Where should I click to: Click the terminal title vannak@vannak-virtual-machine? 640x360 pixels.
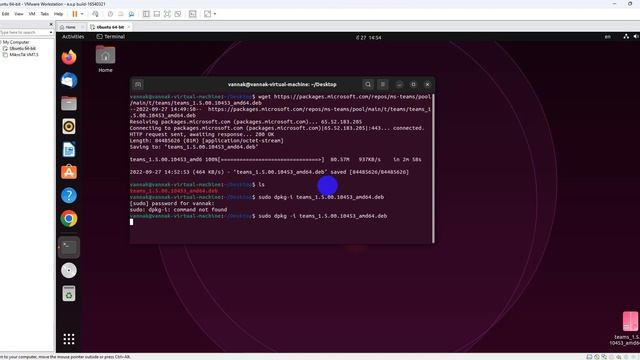[282, 84]
